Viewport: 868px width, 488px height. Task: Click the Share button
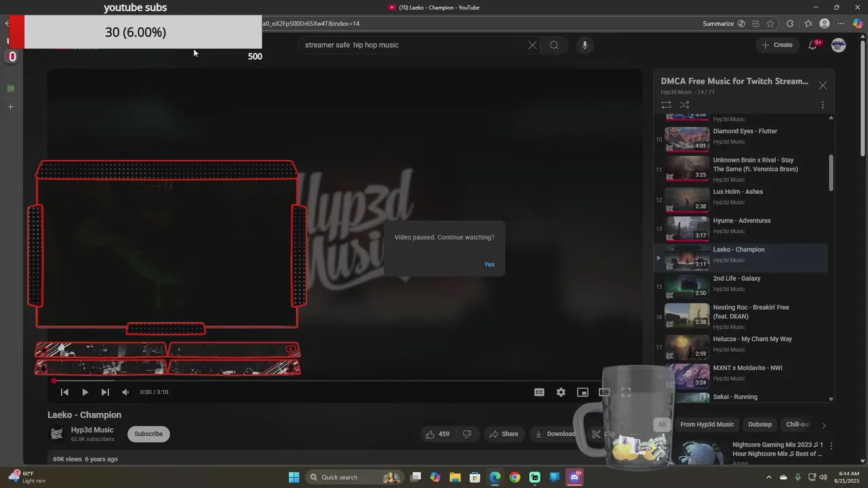point(504,434)
